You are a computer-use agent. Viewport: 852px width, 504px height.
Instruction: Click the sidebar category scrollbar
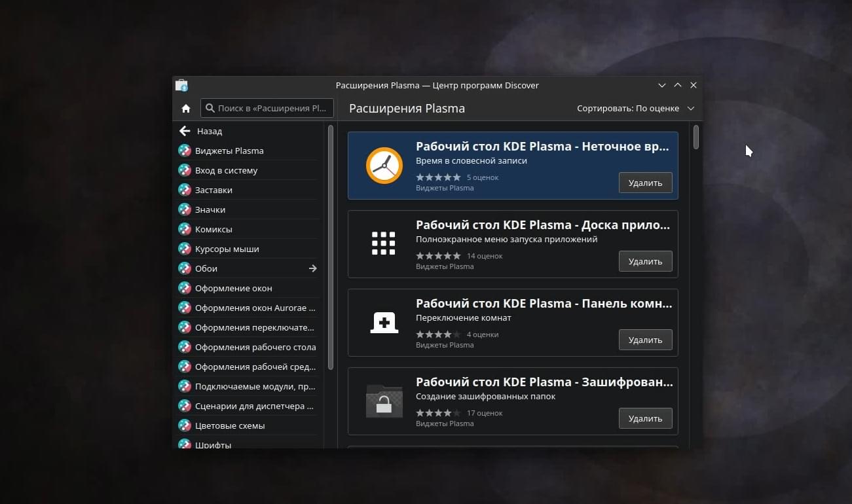tap(331, 247)
